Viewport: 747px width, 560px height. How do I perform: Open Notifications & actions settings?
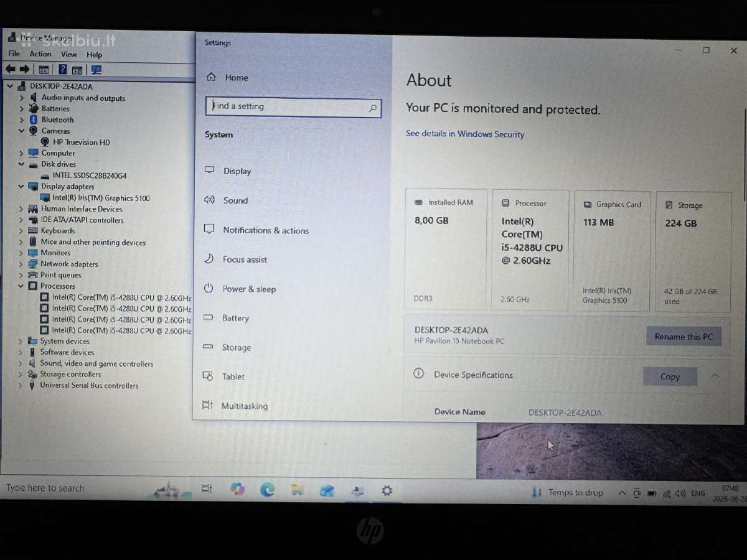pos(266,230)
